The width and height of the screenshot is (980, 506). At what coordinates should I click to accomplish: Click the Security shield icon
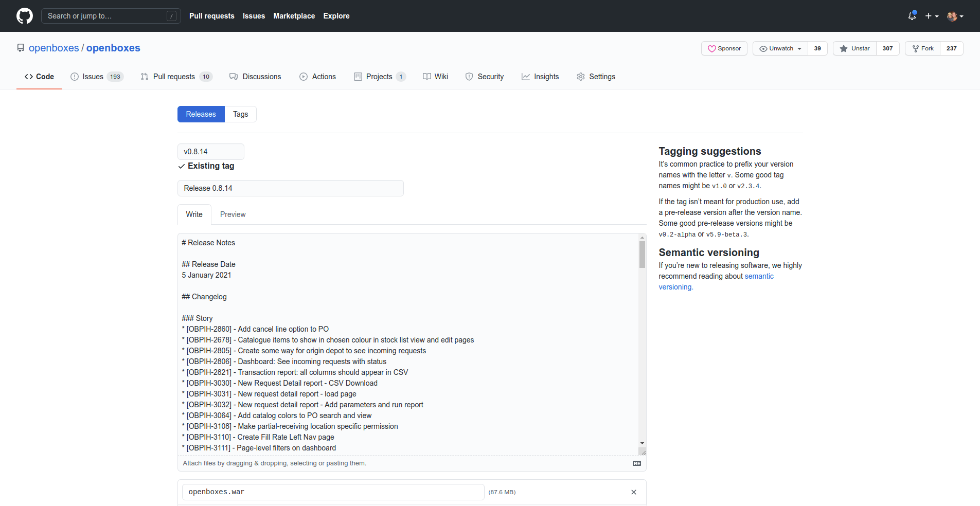[x=469, y=77]
